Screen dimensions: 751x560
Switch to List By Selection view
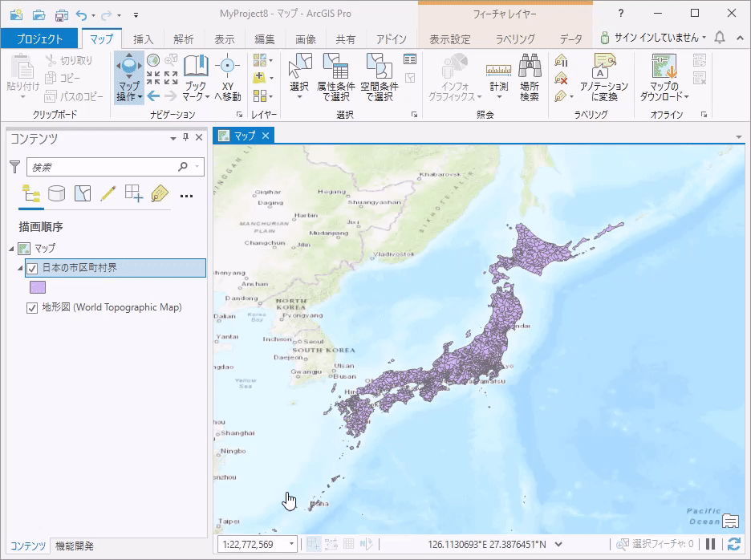[83, 193]
